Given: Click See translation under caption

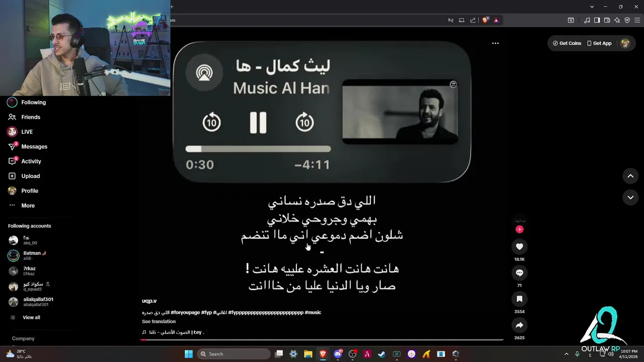Looking at the screenshot, I should (158, 321).
